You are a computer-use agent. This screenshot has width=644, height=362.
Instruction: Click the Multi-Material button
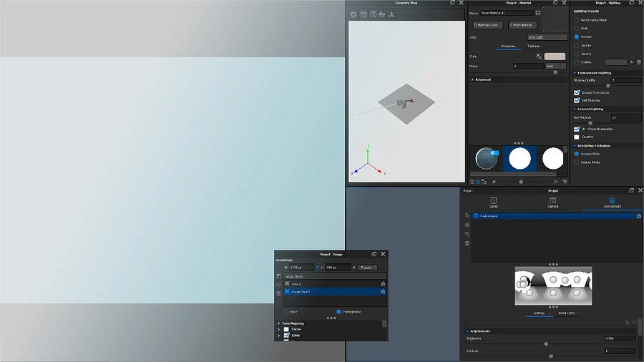point(523,25)
